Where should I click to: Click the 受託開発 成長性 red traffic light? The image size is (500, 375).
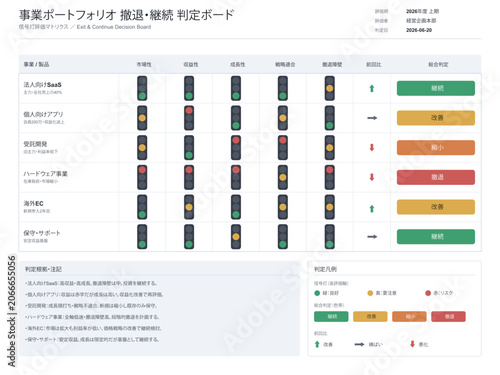pyautogui.click(x=236, y=148)
